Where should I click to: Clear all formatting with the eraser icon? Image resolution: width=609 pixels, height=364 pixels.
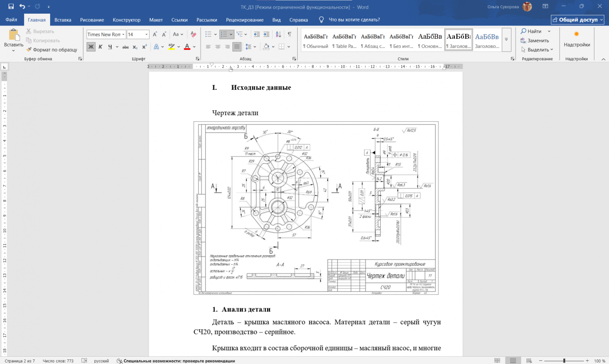[193, 35]
